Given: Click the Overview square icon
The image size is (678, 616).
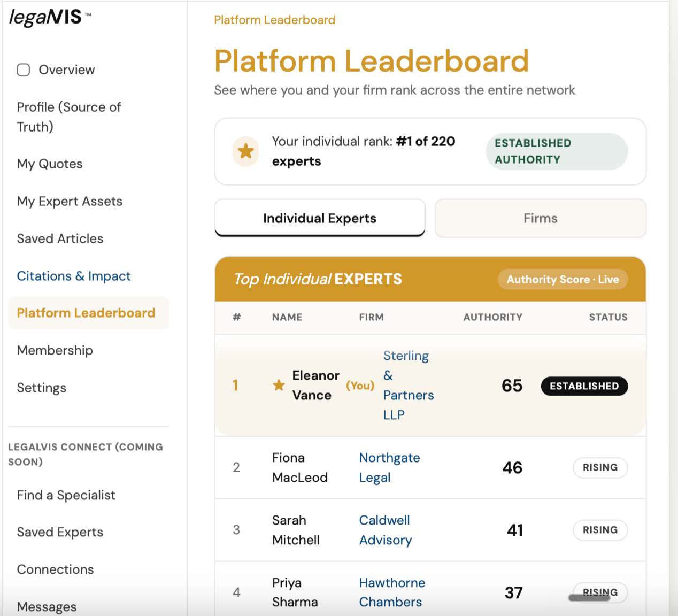Looking at the screenshot, I should click(24, 70).
